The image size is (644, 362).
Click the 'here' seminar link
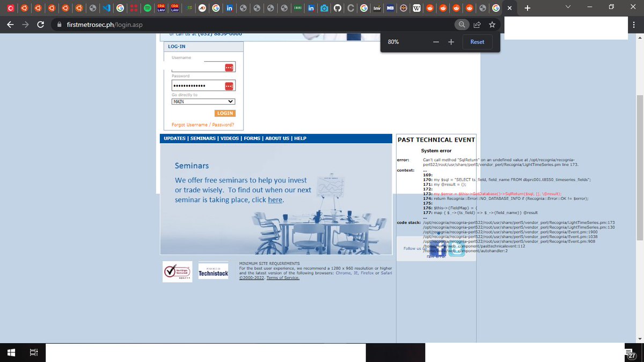point(275,200)
